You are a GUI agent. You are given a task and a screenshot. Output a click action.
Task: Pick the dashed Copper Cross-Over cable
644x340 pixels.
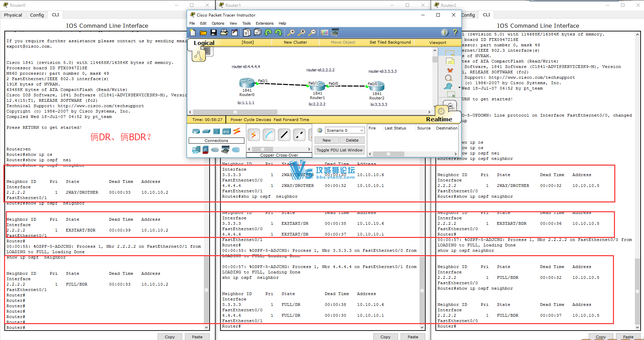coord(299,135)
